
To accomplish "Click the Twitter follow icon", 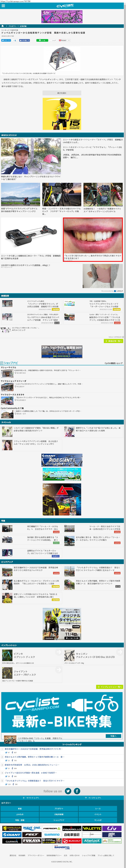I will [x=68, y=791].
